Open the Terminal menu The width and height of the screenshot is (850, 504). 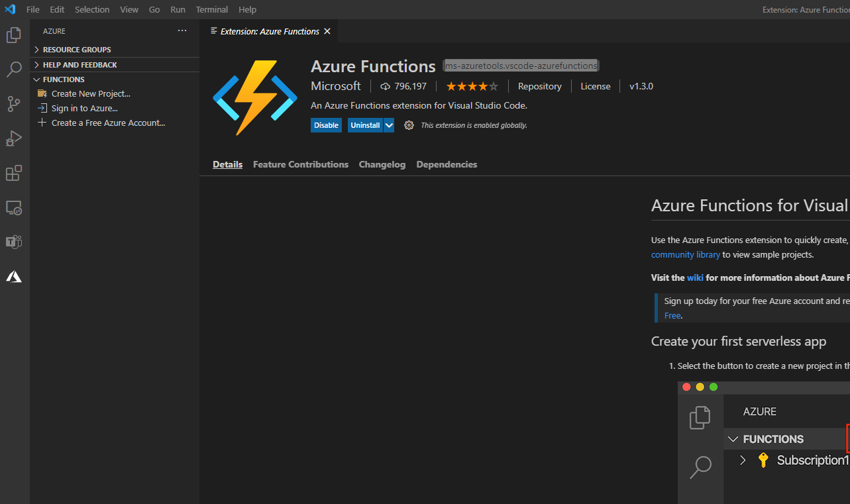(211, 9)
